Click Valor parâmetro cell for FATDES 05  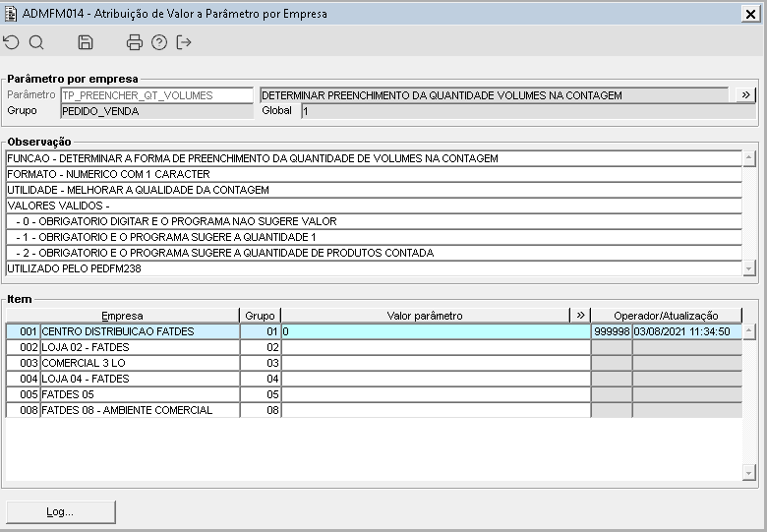point(436,394)
